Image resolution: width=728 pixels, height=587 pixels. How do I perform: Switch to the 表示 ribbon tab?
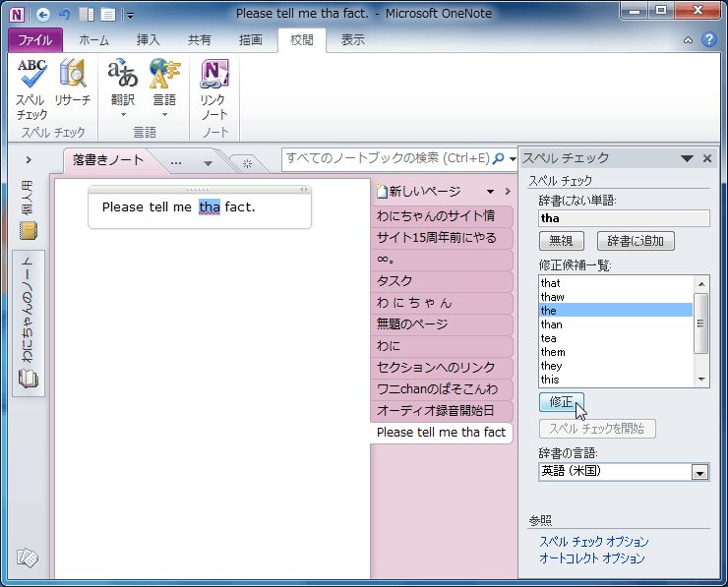click(353, 40)
